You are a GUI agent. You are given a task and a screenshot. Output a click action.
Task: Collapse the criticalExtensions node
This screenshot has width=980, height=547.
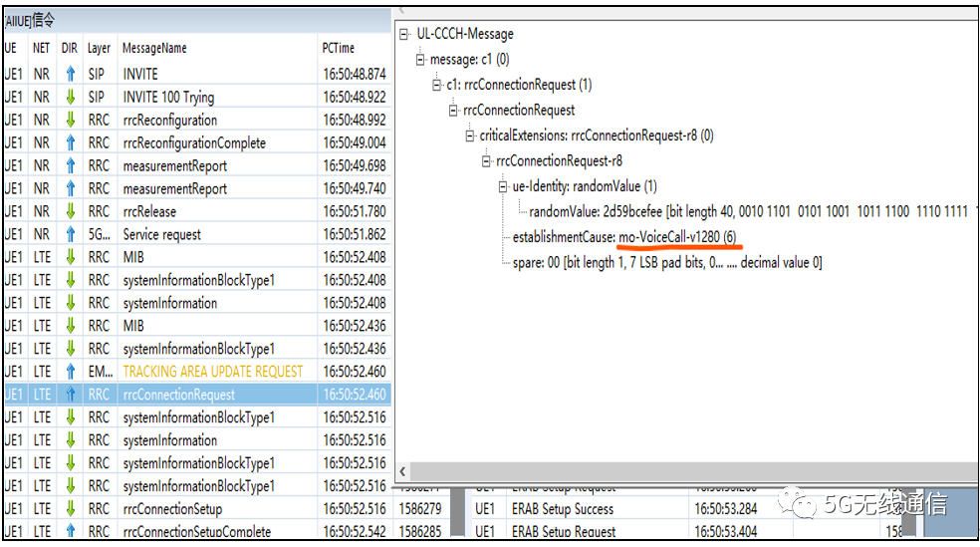tap(470, 136)
